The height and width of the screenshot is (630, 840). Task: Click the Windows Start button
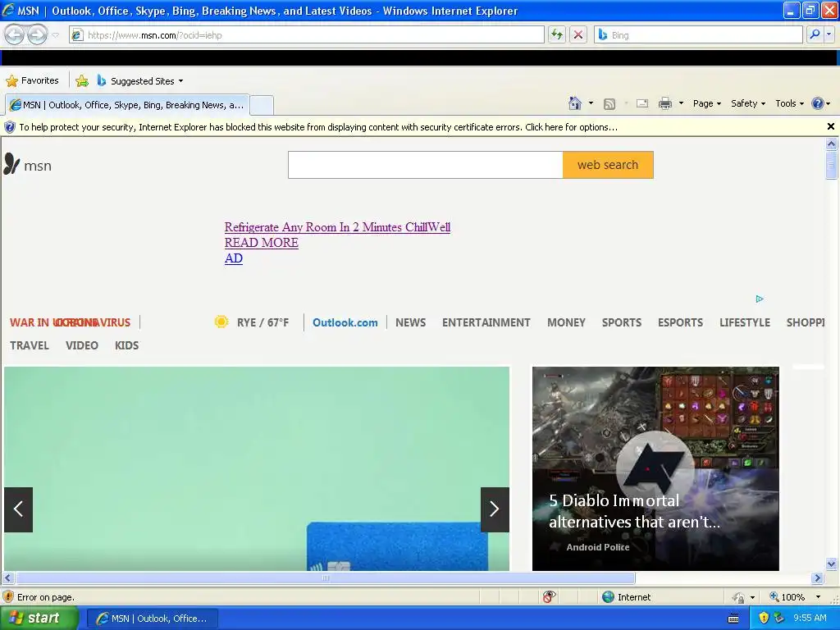(x=39, y=619)
